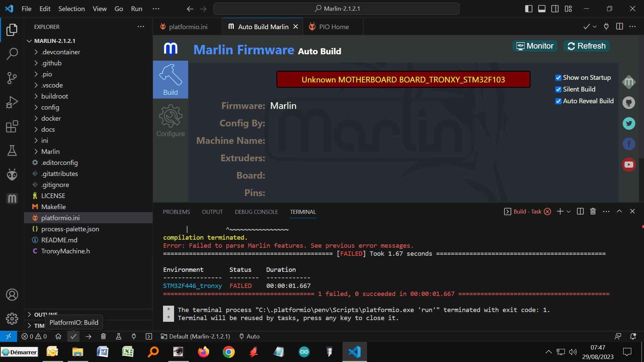Switch to the PROBLEMS panel tab
644x362 pixels.
pos(176,212)
